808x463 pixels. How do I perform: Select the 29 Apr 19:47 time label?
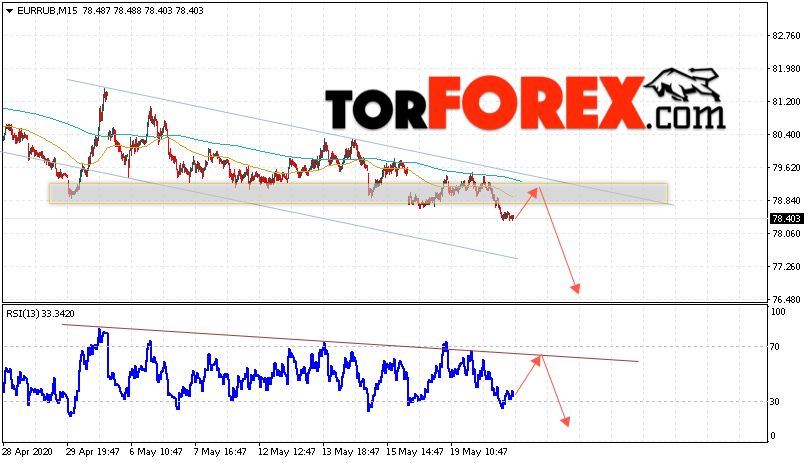click(93, 452)
